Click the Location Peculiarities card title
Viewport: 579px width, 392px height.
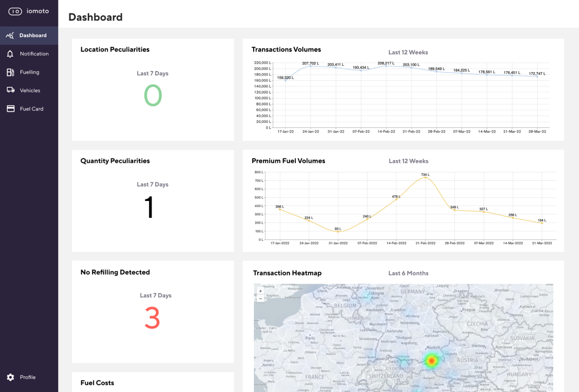pyautogui.click(x=115, y=49)
